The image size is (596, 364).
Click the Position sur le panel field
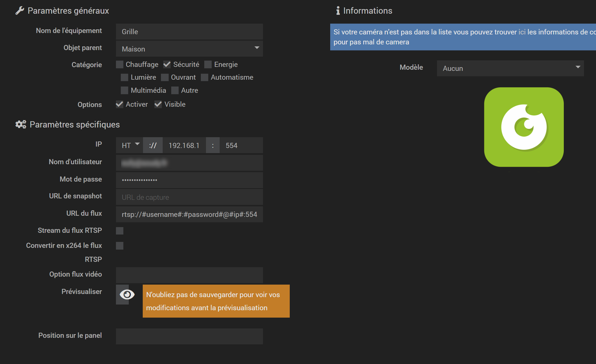point(189,336)
